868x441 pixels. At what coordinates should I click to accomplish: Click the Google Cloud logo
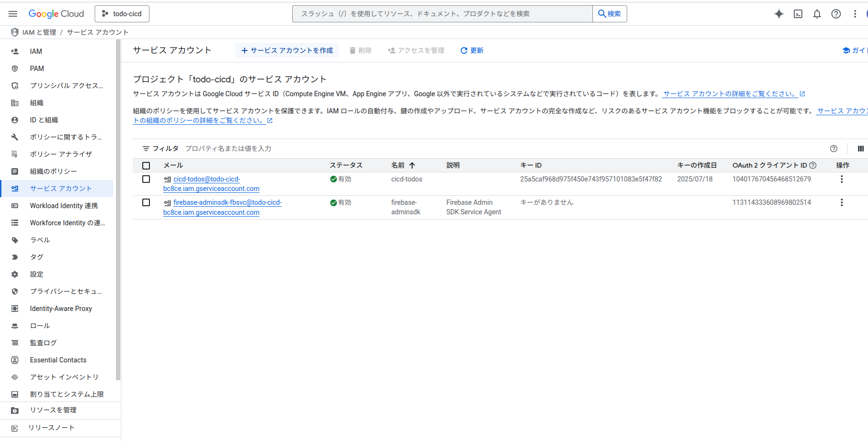tap(56, 14)
